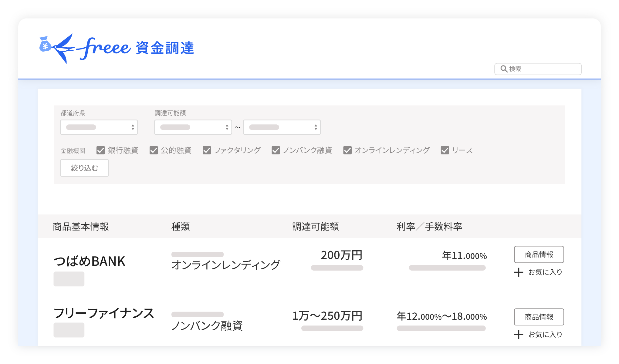Click the フリーファイナンス logo placeholder thumbnail
This screenshot has width=619, height=364.
(x=69, y=330)
